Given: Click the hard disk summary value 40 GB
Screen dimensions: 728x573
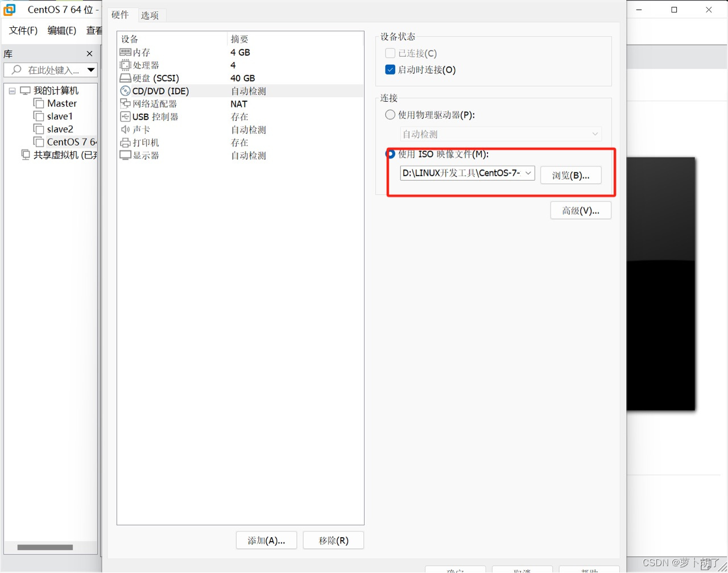Looking at the screenshot, I should pyautogui.click(x=243, y=78).
